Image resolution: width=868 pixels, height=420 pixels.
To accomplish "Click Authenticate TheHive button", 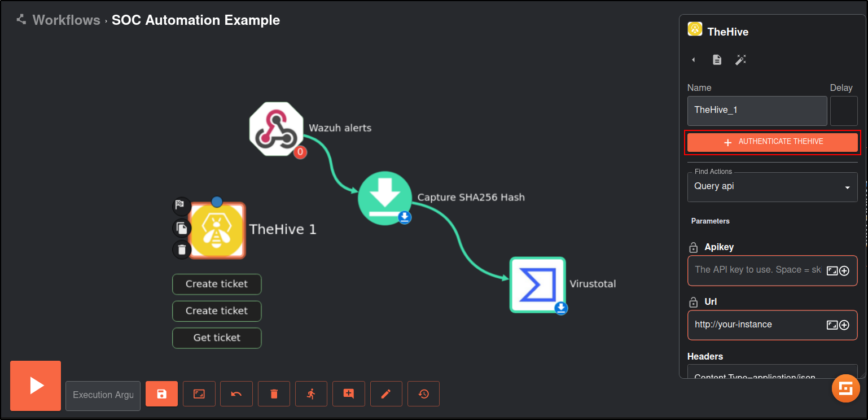I will [773, 142].
